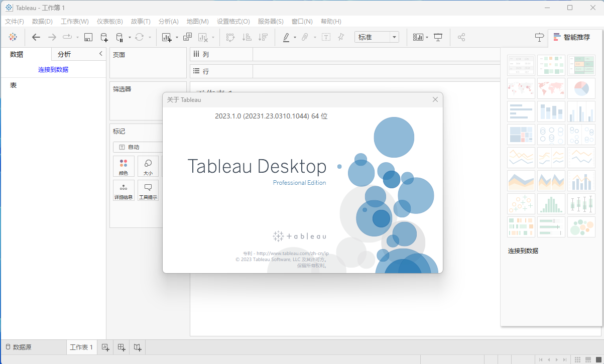
Task: Expand the pause auto updates dropdown arrow
Action: (x=130, y=37)
